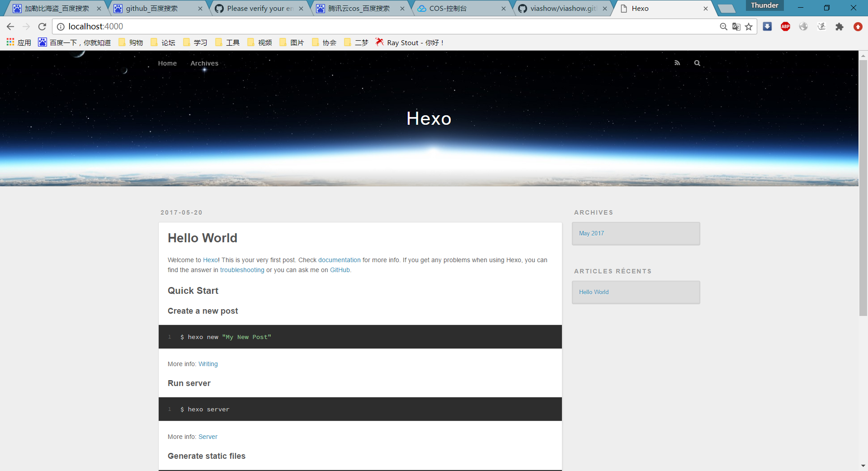The image size is (868, 471).
Task: Open the 图片 bookmark folder
Action: tap(292, 42)
